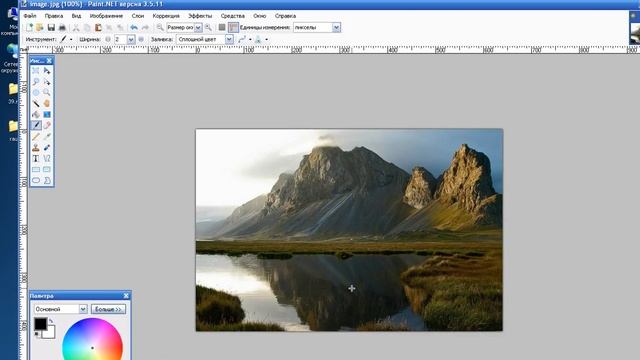Select the Rectangle shape tool

(x=36, y=169)
